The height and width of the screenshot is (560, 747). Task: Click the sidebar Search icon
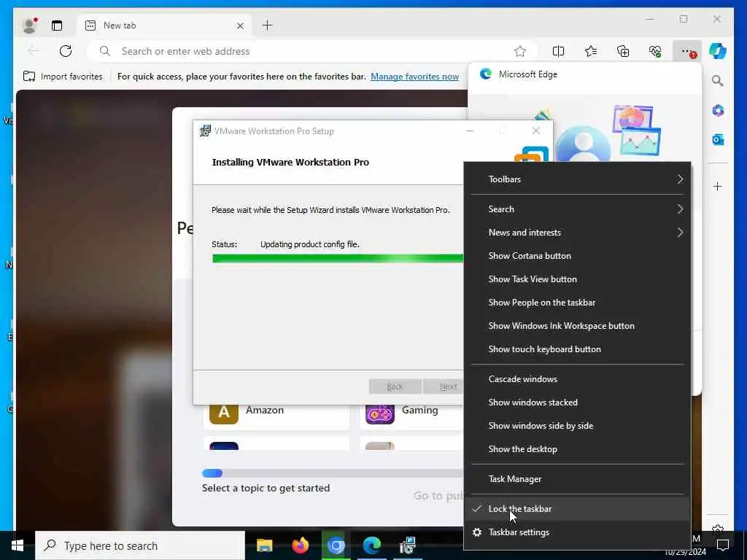click(x=718, y=81)
